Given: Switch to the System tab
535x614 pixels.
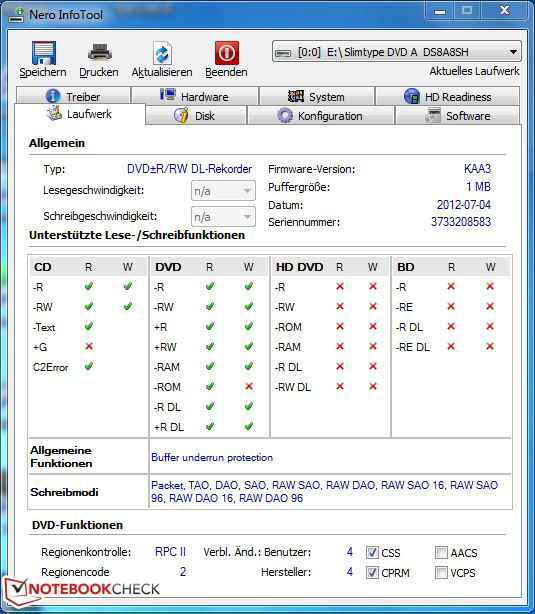Looking at the screenshot, I should pos(316,96).
